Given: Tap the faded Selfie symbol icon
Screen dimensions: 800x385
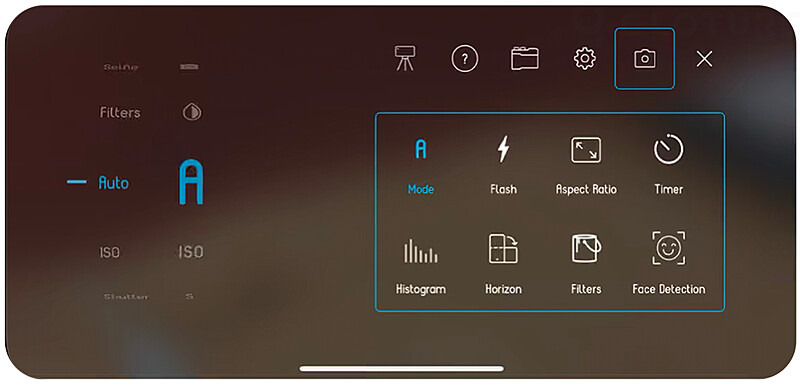Looking at the screenshot, I should coord(189,67).
